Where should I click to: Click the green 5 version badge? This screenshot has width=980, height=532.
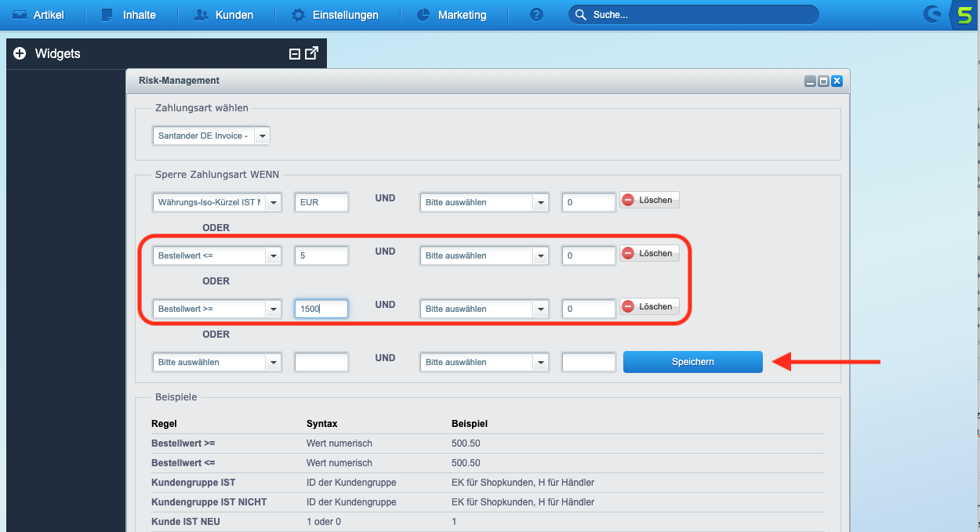click(x=964, y=15)
